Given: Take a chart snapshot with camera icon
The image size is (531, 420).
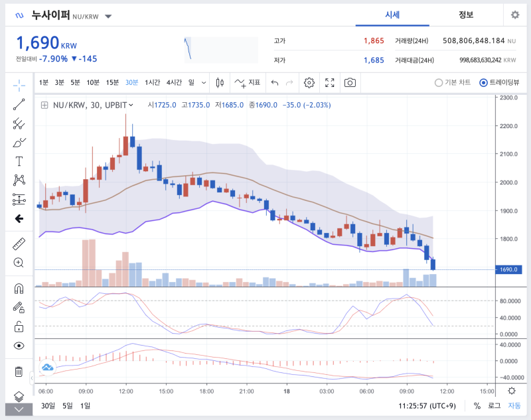Looking at the screenshot, I should [x=350, y=82].
